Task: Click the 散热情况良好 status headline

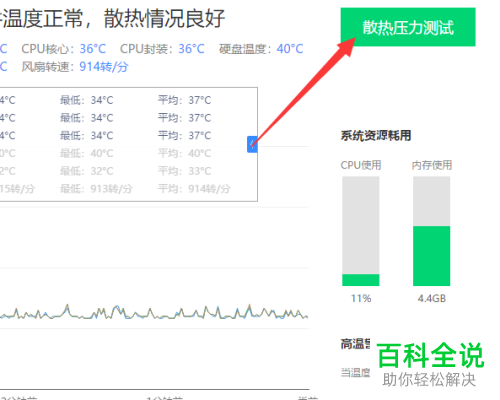Action: [x=164, y=18]
